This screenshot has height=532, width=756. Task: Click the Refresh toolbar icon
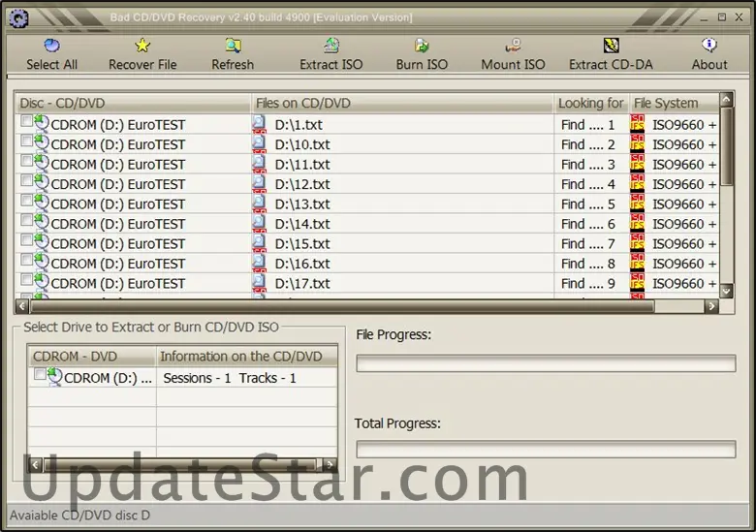coord(233,46)
